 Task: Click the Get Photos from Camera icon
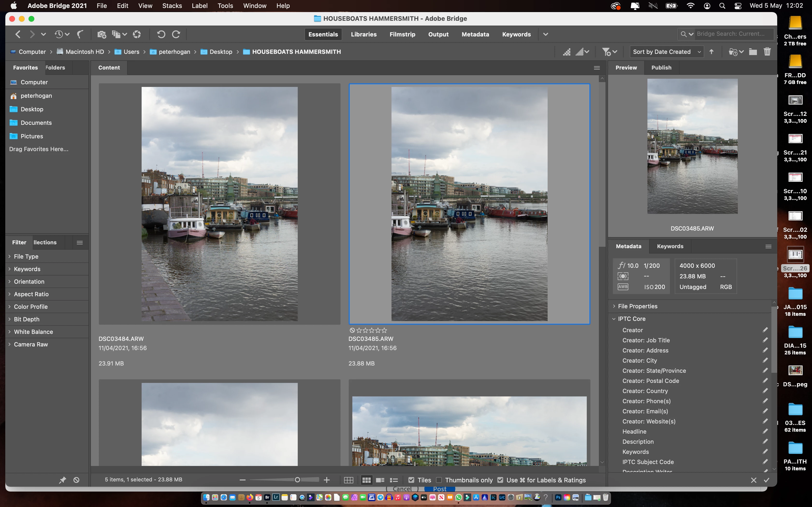point(101,34)
